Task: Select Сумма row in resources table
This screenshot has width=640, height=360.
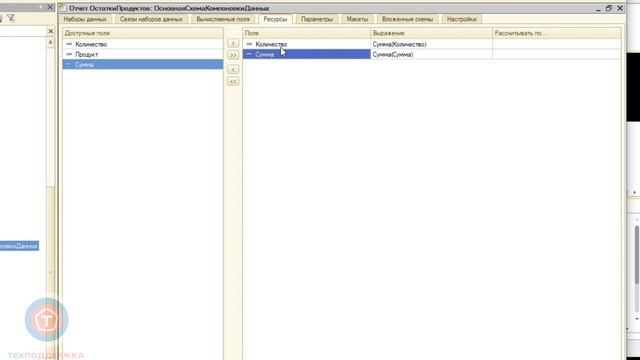Action: coord(307,54)
